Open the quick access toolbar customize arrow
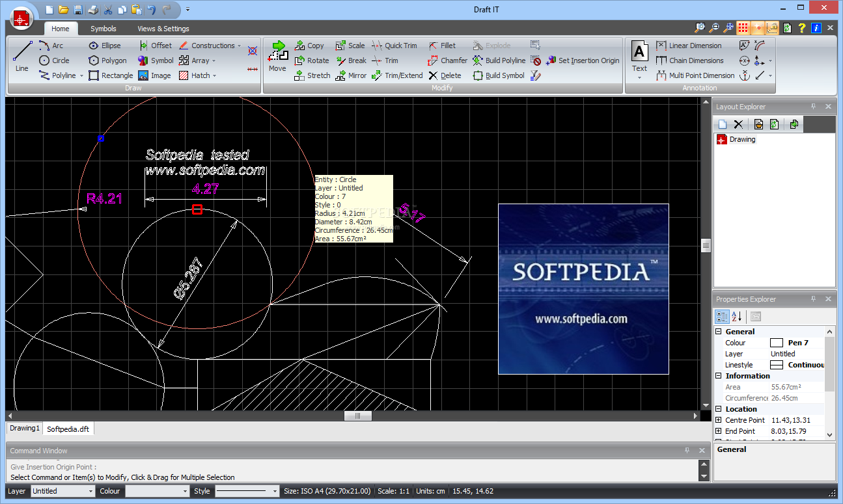The image size is (843, 504). 188,10
